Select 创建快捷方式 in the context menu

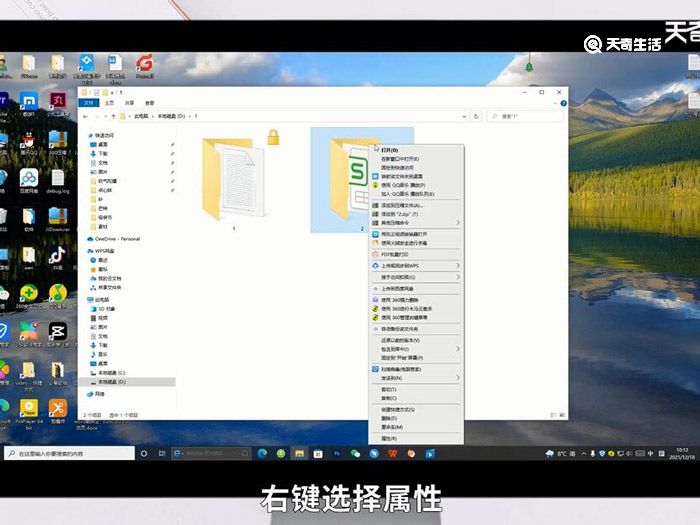(416, 409)
